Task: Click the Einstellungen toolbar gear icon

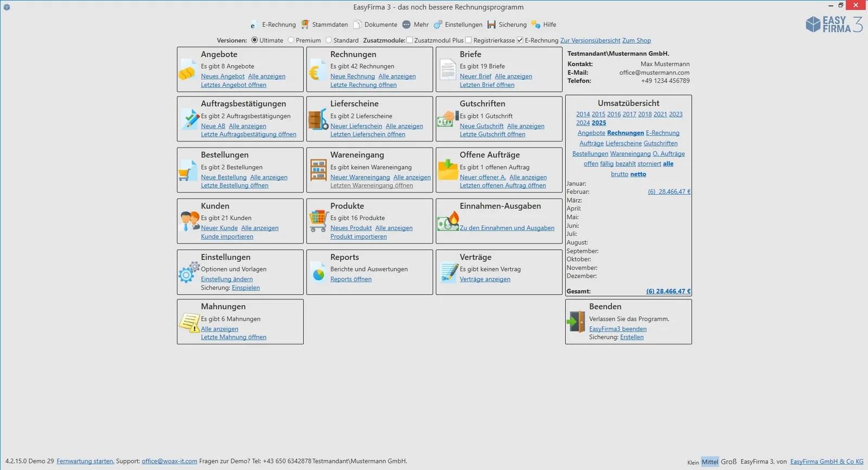Action: click(x=438, y=24)
